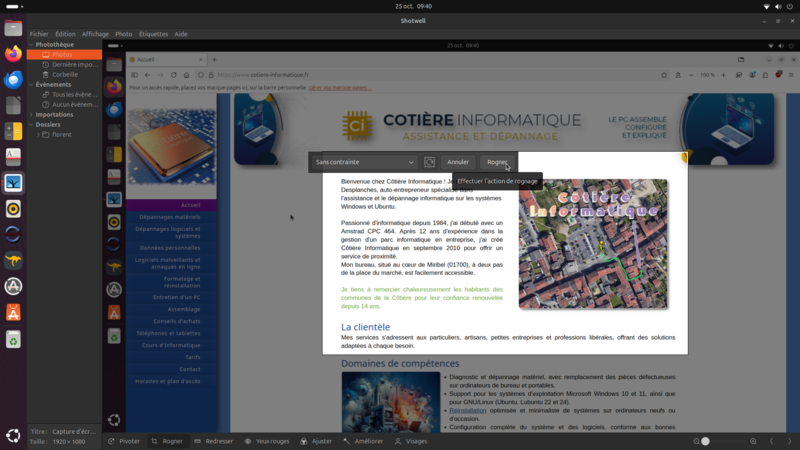This screenshot has width=800, height=450.
Task: Expand the Importations tree section
Action: pos(31,115)
